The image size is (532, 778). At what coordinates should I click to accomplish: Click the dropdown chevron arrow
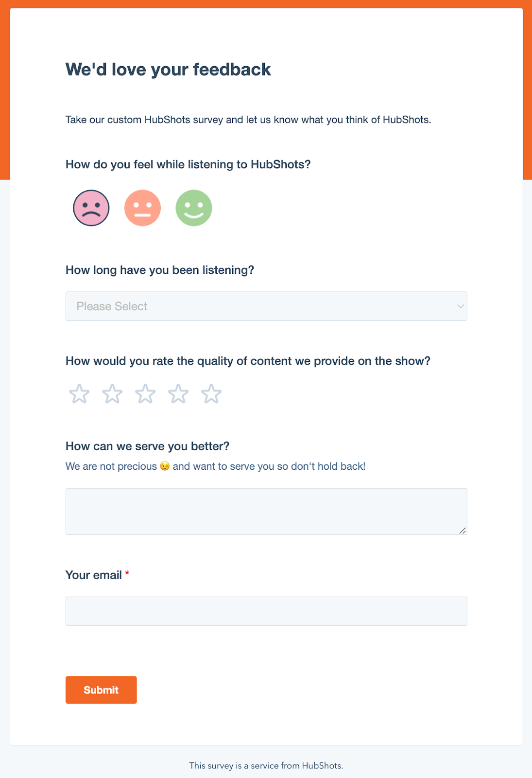pos(460,306)
